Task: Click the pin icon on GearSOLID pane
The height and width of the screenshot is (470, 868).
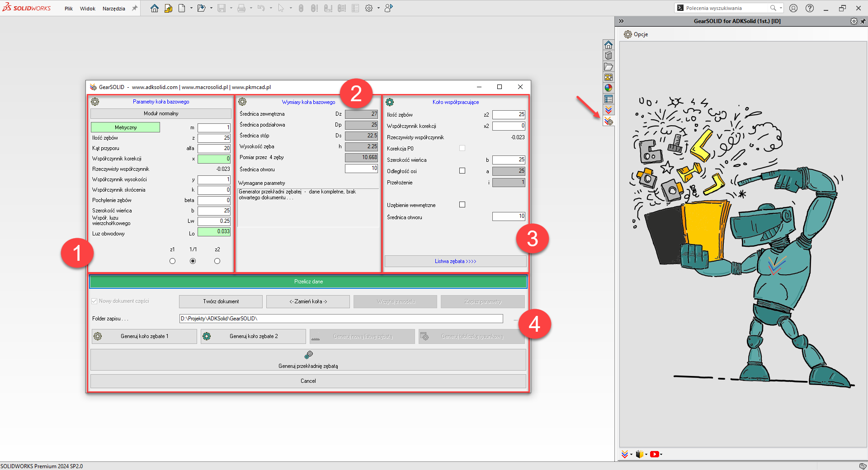Action: click(863, 21)
